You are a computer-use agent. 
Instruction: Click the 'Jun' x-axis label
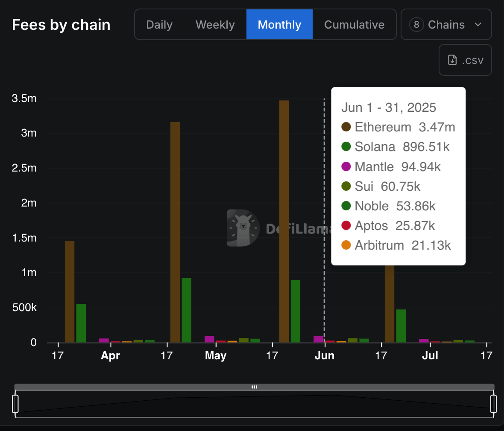click(x=324, y=356)
